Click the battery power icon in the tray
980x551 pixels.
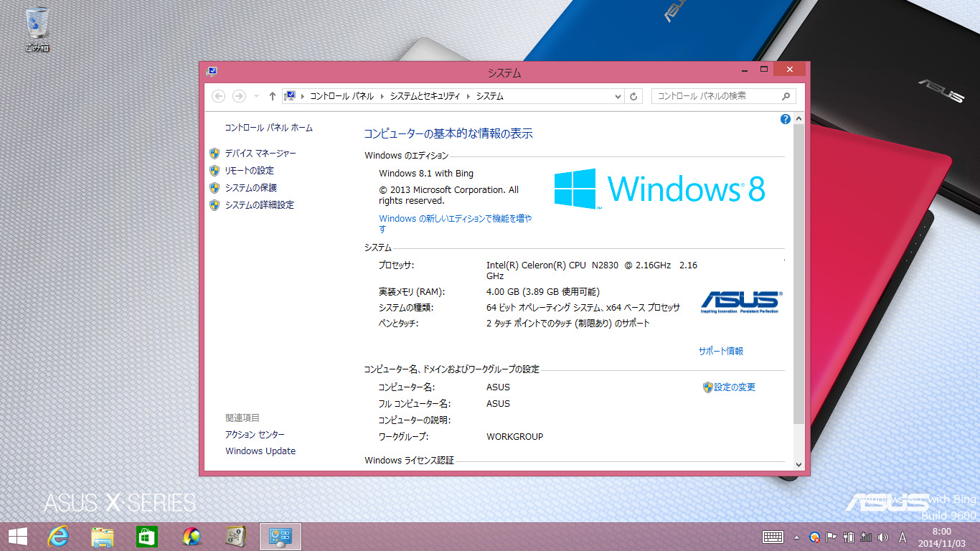coord(849,537)
